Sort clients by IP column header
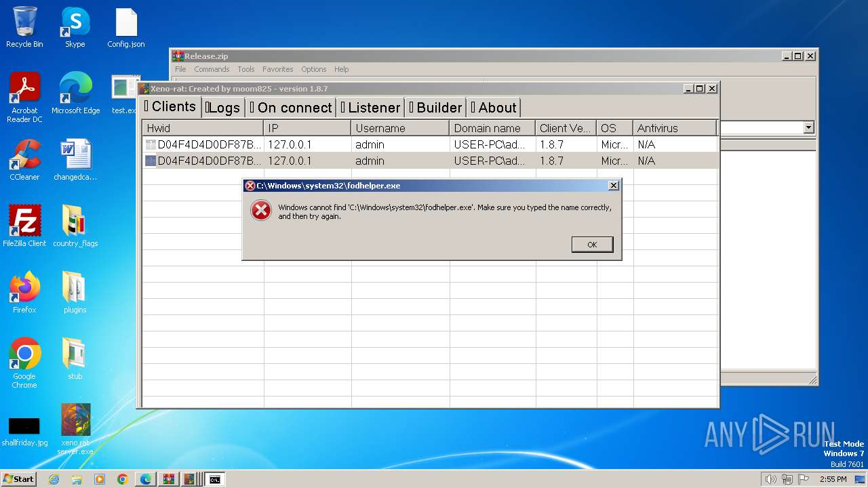This screenshot has height=488, width=868. (x=307, y=128)
